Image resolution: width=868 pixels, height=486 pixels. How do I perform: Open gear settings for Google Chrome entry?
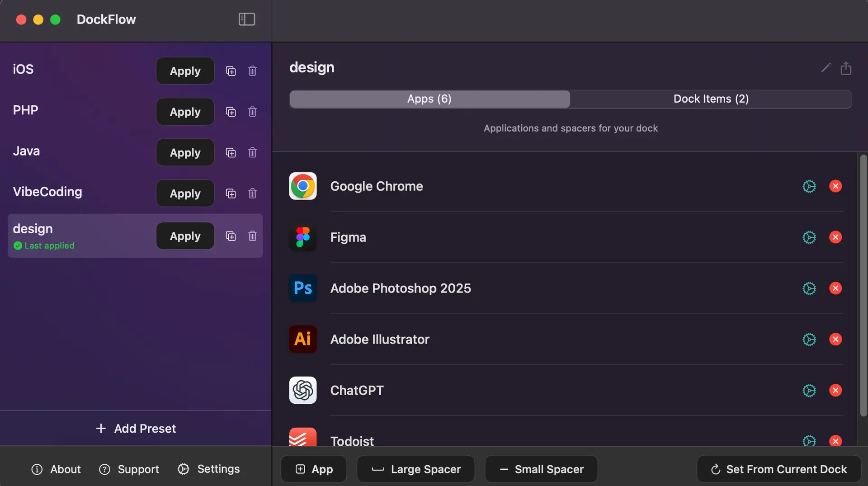pos(809,186)
